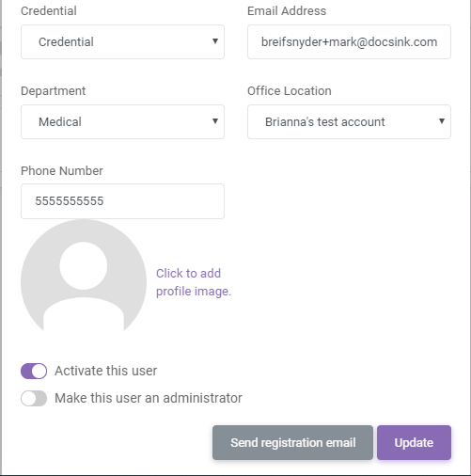This screenshot has width=471, height=476.
Task: Open the Medical department dropdown
Action: [122, 121]
